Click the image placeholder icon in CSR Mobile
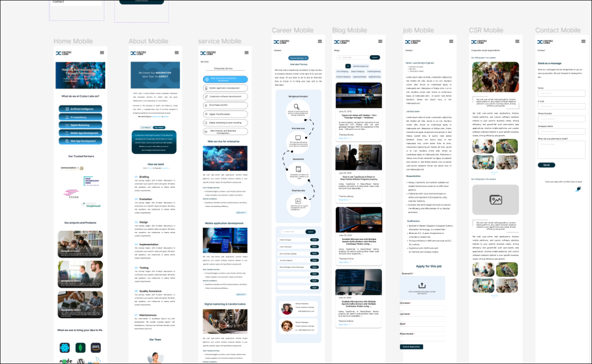 click(x=495, y=199)
